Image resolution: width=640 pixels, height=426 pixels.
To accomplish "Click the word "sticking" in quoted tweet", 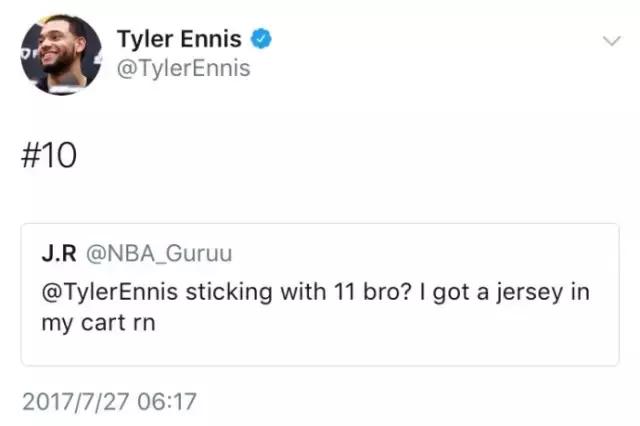I will (x=217, y=291).
